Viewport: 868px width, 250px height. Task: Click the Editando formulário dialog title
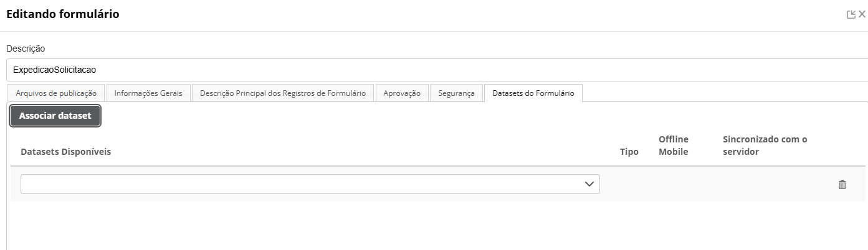click(62, 14)
